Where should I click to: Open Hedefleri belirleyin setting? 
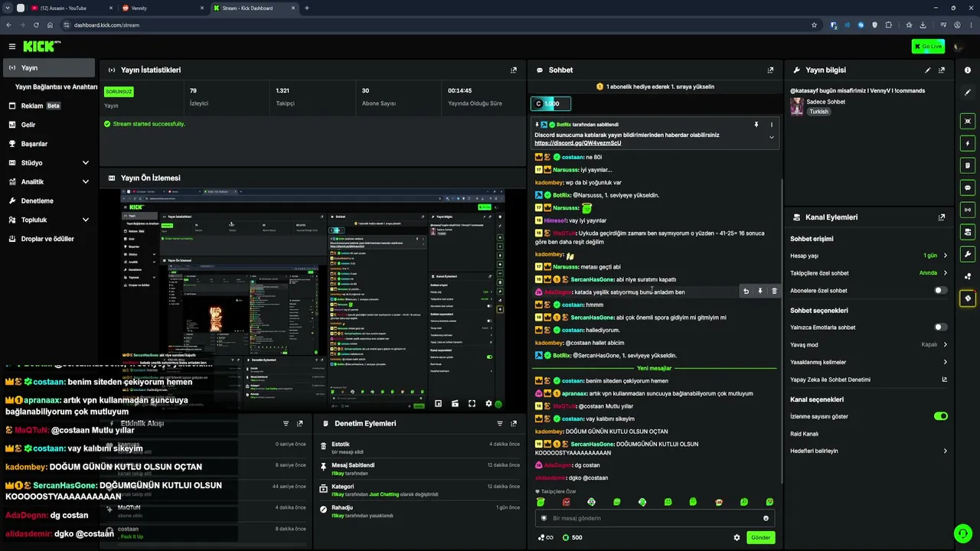point(869,451)
